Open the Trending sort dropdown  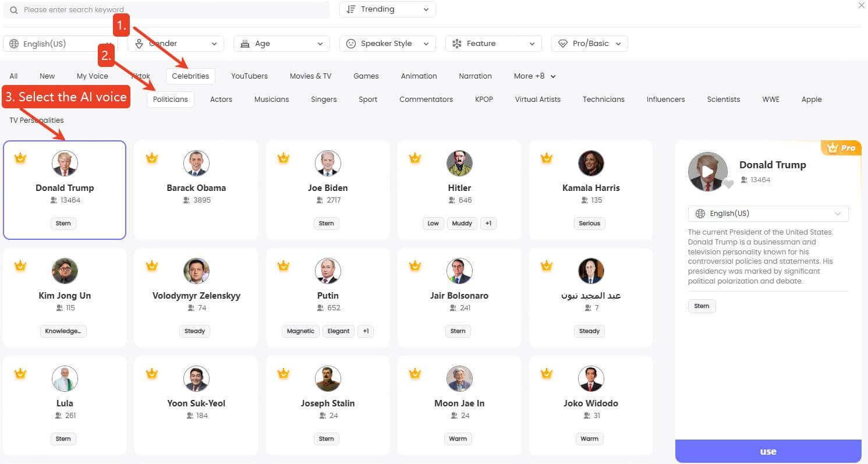[388, 9]
